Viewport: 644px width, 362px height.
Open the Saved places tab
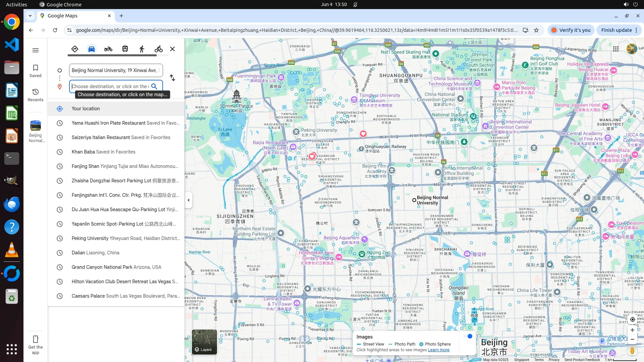[36, 71]
